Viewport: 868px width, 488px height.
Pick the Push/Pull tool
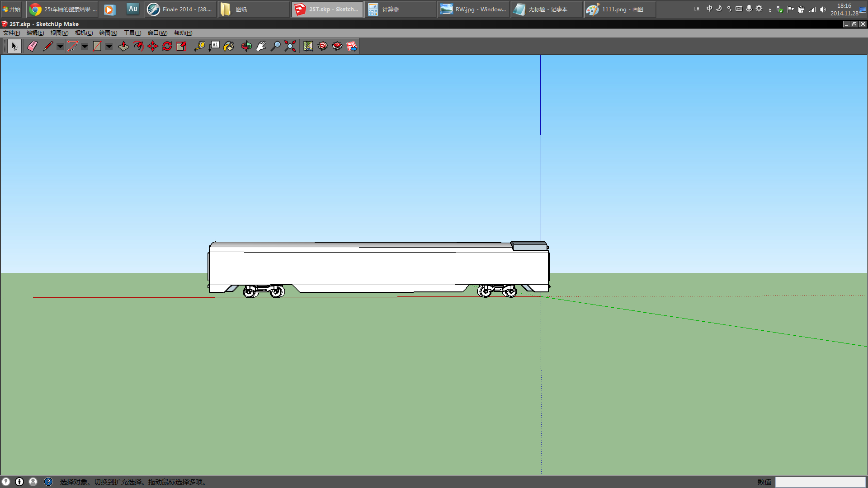pyautogui.click(x=123, y=46)
